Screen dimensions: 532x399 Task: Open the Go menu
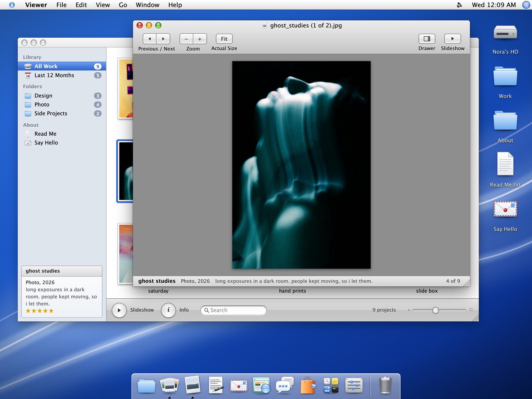(x=123, y=5)
